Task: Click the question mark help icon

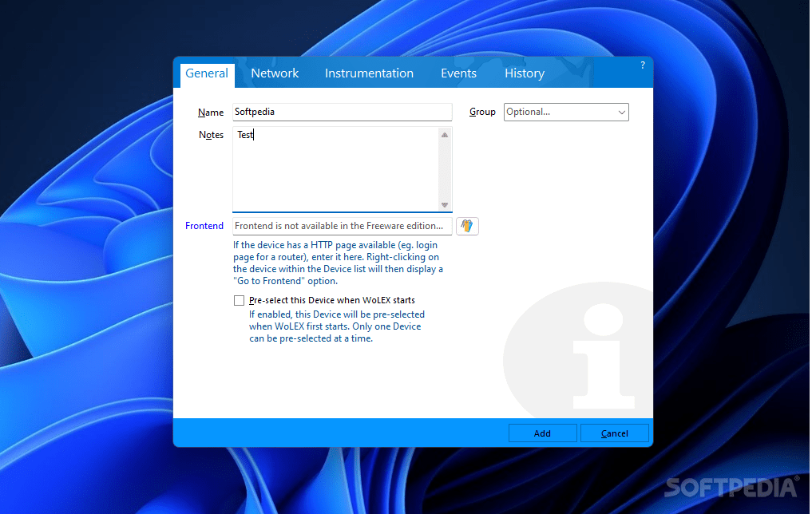Action: click(x=642, y=65)
